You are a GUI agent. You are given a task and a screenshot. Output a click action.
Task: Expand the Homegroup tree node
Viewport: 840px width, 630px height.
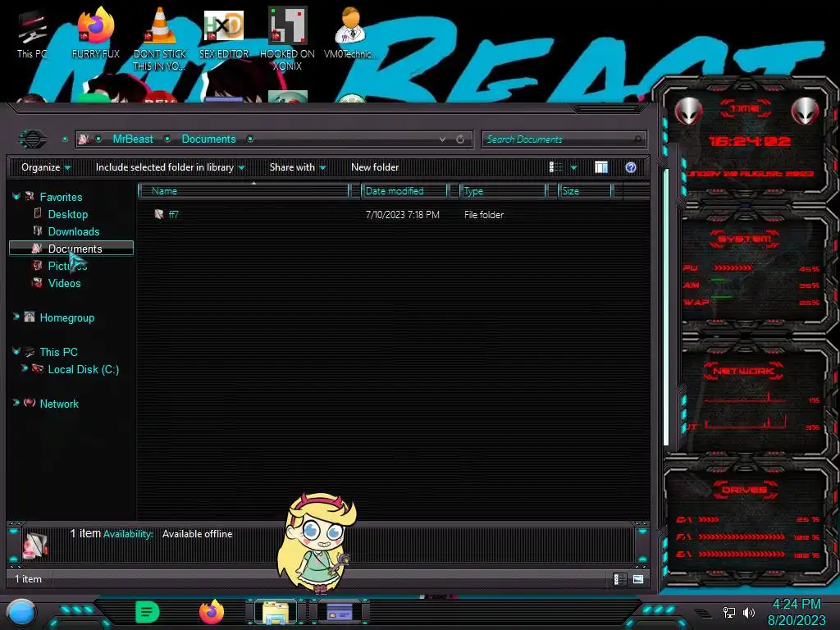pyautogui.click(x=16, y=317)
